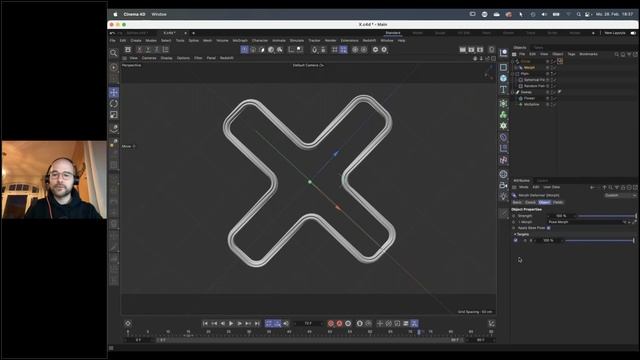Screen dimensions: 640x360
Task: Open the search magnifier in left toolbar
Action: coord(113,53)
